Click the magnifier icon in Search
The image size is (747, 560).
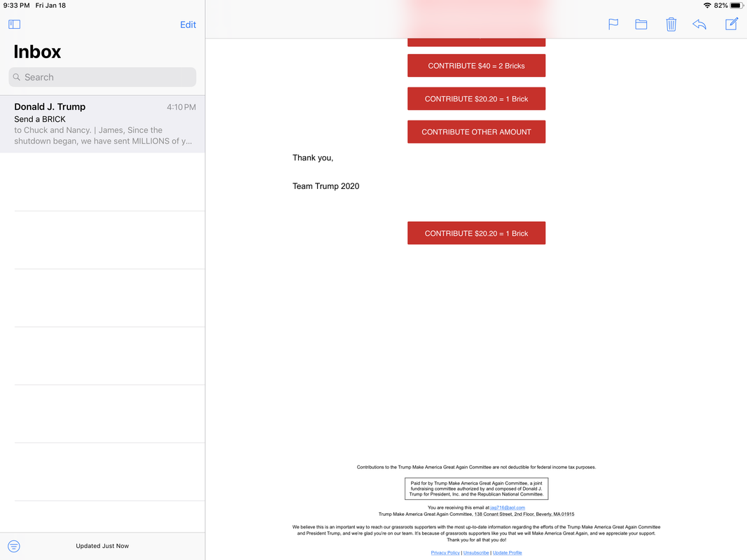17,77
